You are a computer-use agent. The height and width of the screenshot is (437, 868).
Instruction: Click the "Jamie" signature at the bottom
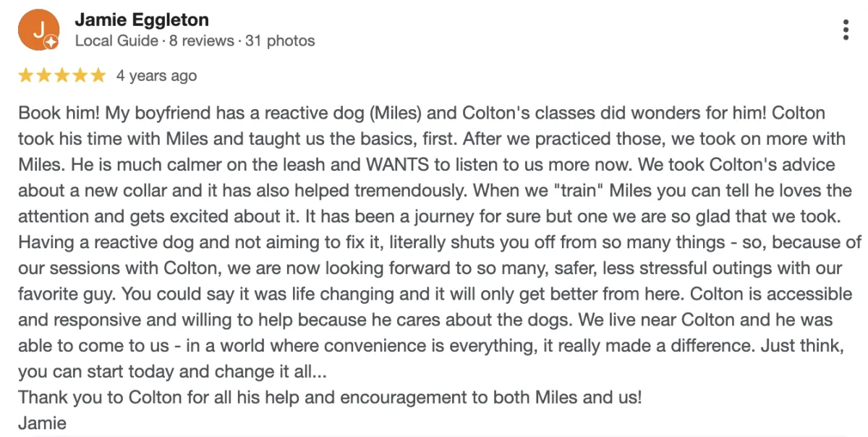[42, 423]
